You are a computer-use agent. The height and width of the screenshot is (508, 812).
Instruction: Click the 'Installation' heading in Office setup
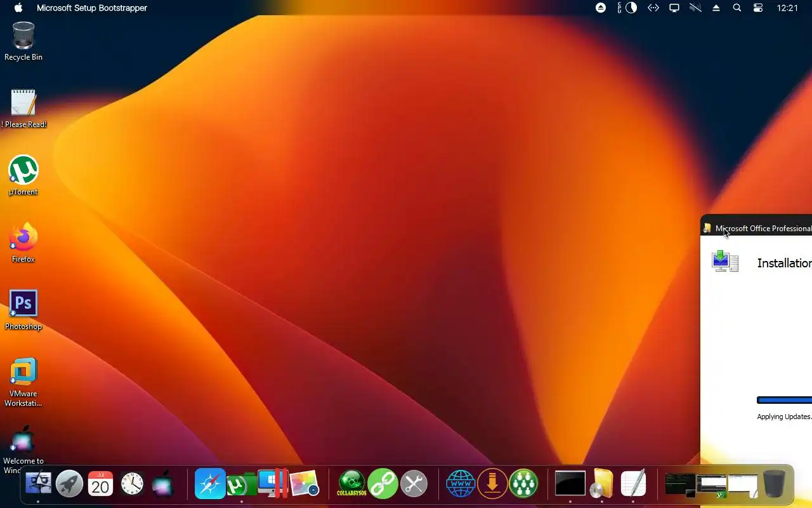pos(784,263)
